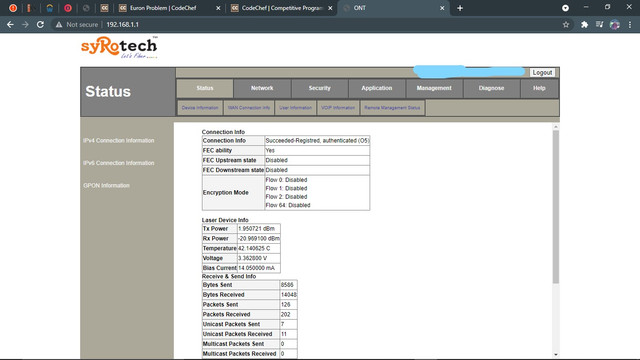Image resolution: width=640 pixels, height=360 pixels.
Task: Open User Information submenu
Action: click(x=296, y=108)
